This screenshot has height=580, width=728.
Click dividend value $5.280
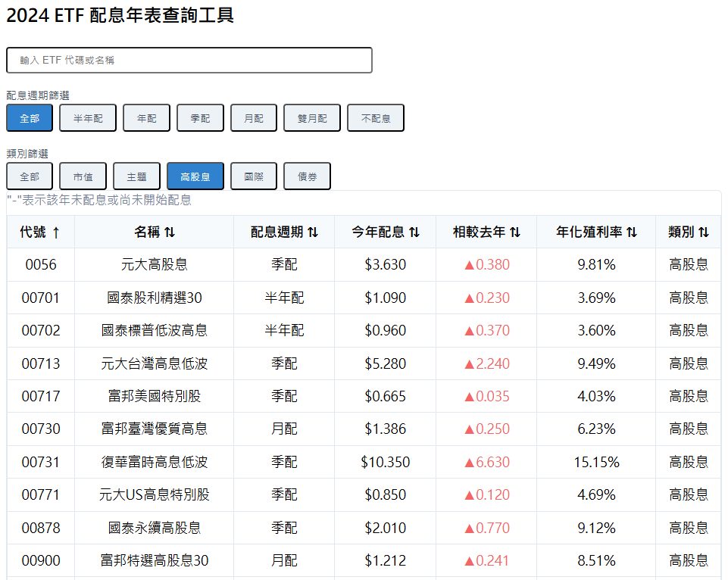386,363
